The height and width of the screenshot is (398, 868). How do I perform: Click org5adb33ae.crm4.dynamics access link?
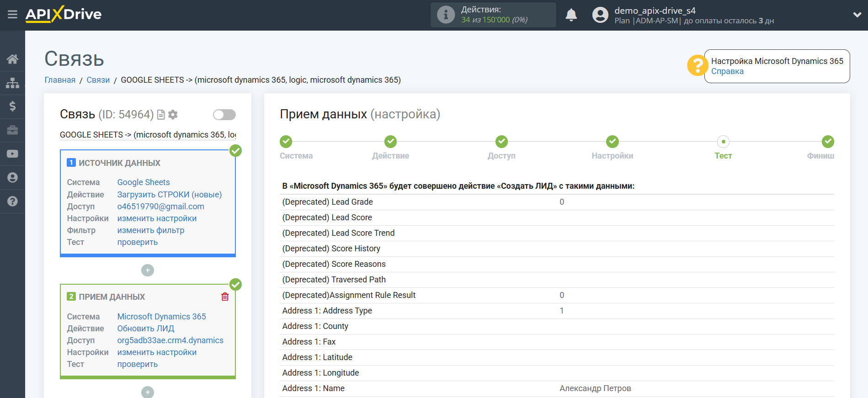170,340
